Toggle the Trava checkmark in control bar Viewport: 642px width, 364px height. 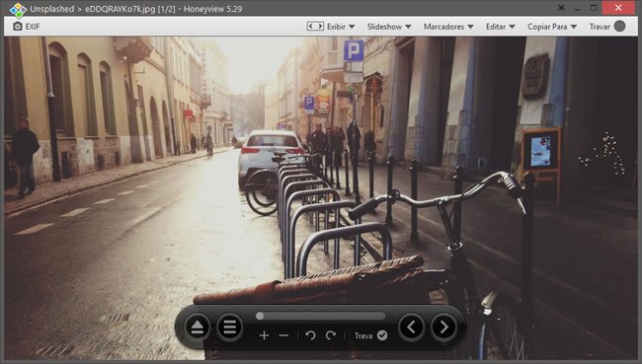point(382,335)
